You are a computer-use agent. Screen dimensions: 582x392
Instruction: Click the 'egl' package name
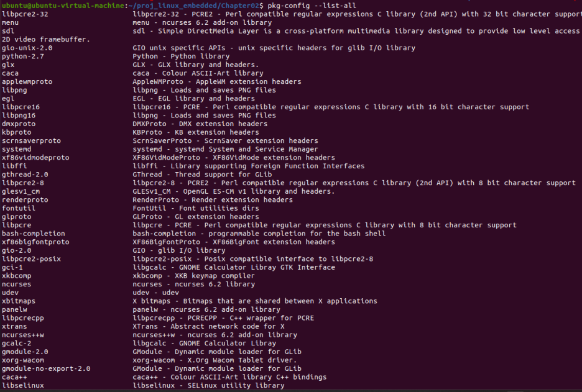point(8,99)
